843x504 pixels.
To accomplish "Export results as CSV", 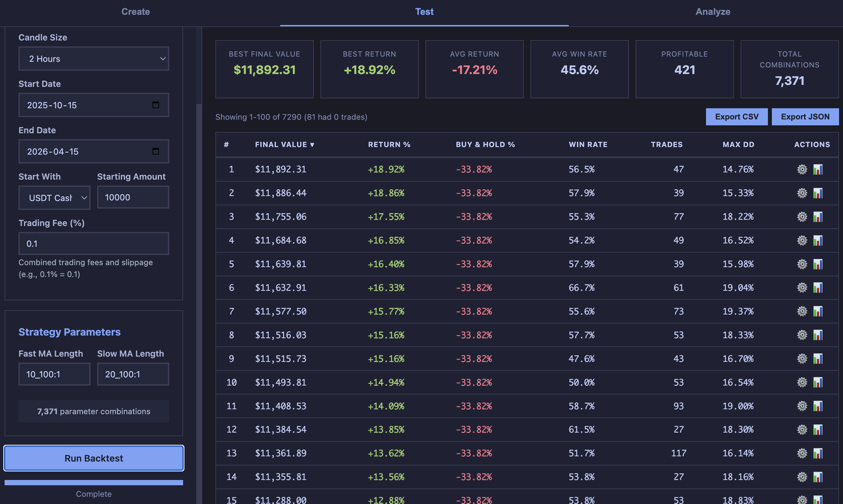I will coord(736,116).
